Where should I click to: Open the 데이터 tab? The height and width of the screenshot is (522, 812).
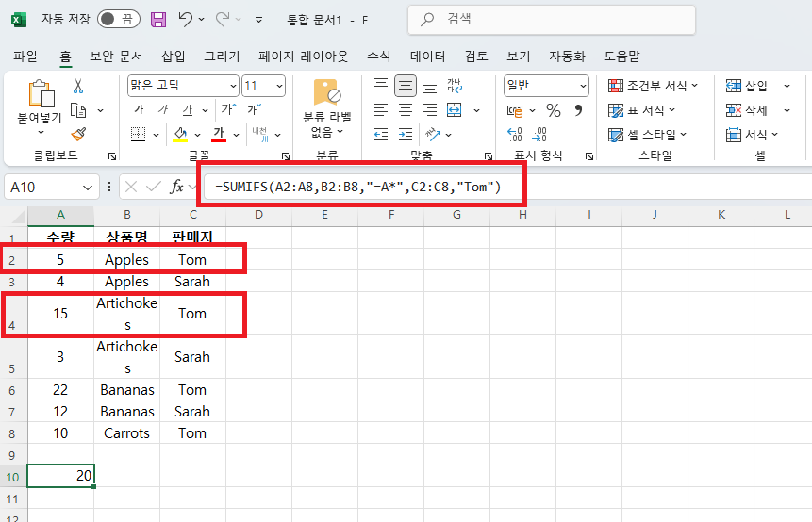[428, 56]
